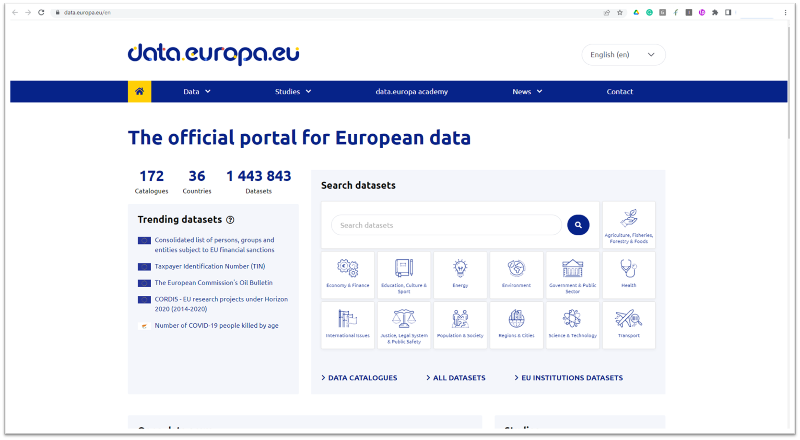The height and width of the screenshot is (440, 800).
Task: Select the Energy category lightbulb tile
Action: point(460,275)
